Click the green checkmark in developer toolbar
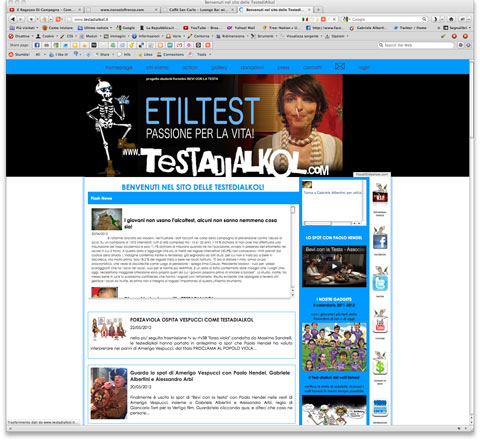The width and height of the screenshot is (480, 441). pyautogui.click(x=443, y=36)
